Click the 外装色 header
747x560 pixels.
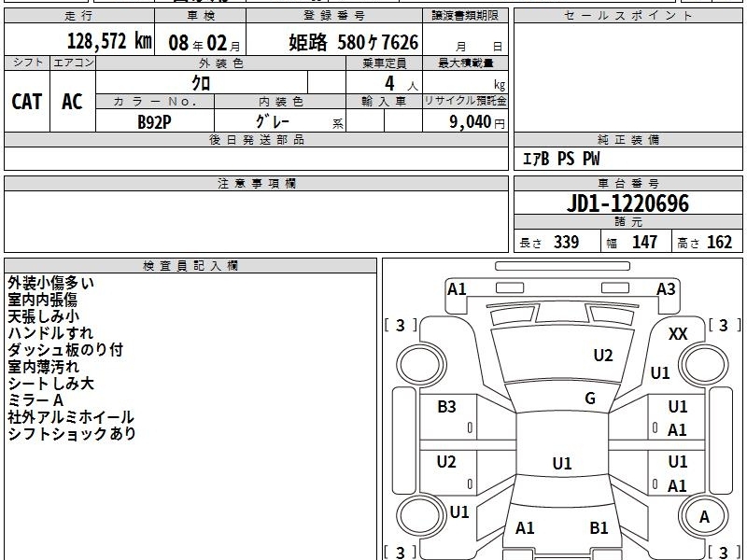tap(221, 63)
